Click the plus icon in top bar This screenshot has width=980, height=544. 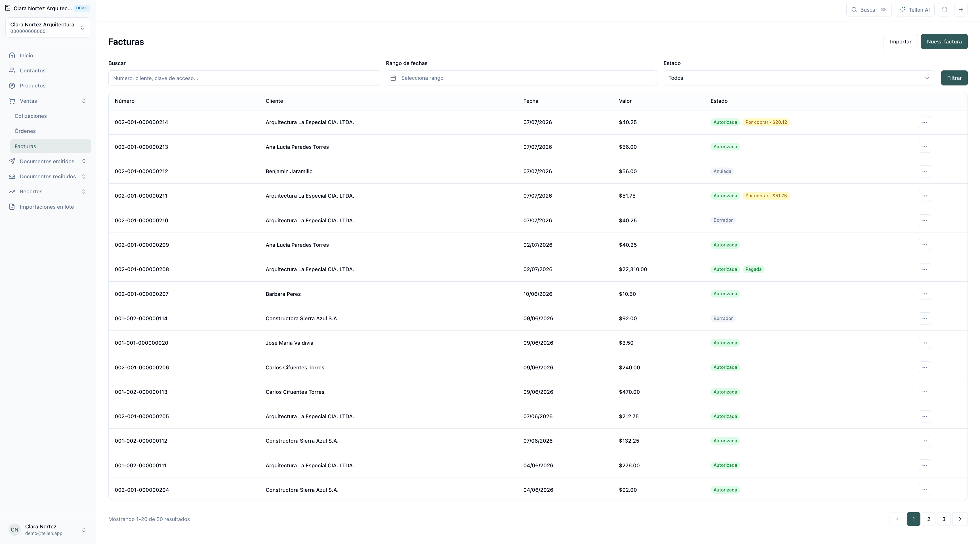(x=961, y=10)
